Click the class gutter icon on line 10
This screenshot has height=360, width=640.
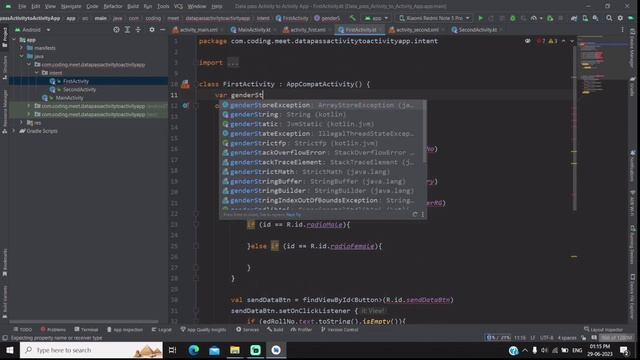185,84
